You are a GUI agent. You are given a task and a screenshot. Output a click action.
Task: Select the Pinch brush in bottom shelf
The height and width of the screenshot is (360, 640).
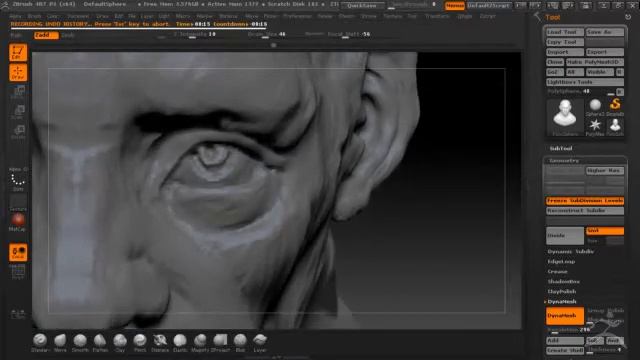tap(140, 342)
